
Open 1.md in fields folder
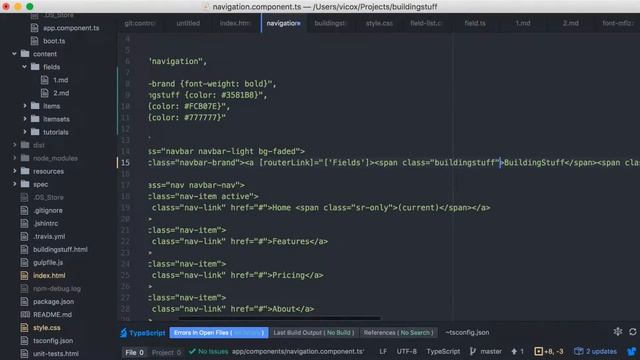(60, 80)
